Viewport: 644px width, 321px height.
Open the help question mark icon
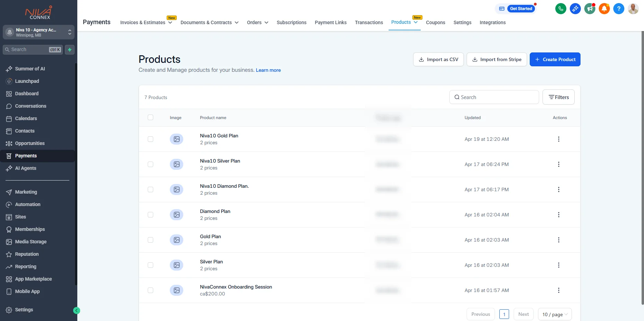tap(618, 9)
